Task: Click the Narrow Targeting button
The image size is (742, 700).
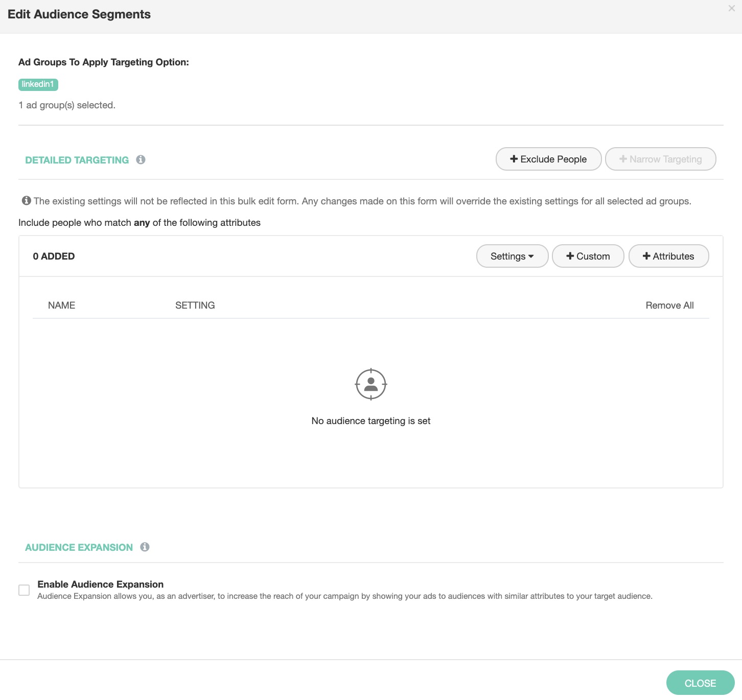Action: 660,159
